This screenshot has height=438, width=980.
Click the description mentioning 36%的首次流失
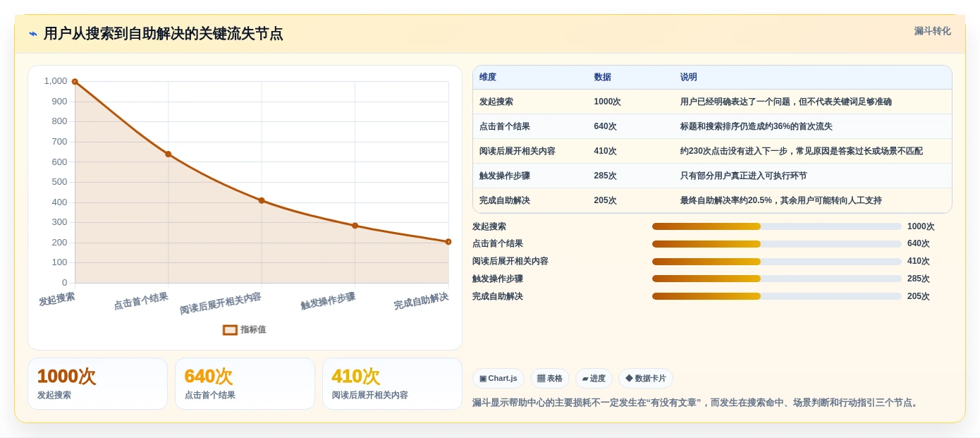click(757, 127)
